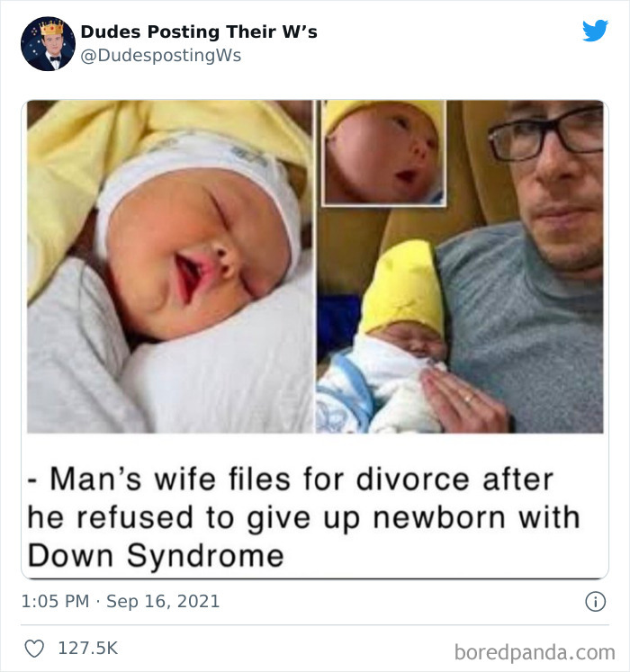
Task: Click the baby's yellow hat in right photo
Action: pyautogui.click(x=403, y=287)
